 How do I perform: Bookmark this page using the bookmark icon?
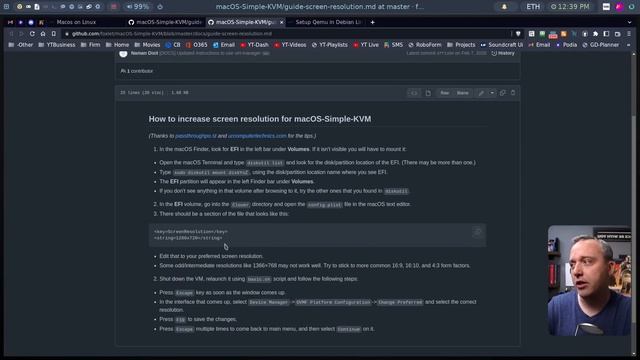[x=53, y=34]
